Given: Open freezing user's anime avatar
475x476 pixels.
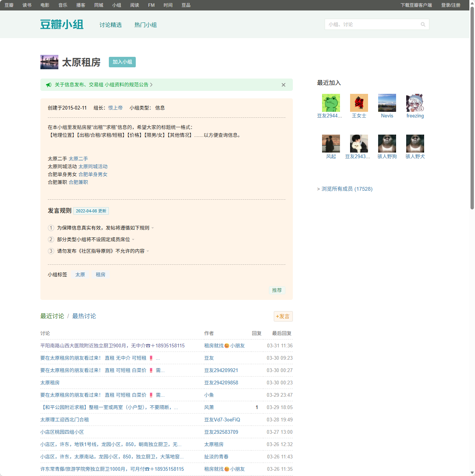Looking at the screenshot, I should tap(415, 103).
